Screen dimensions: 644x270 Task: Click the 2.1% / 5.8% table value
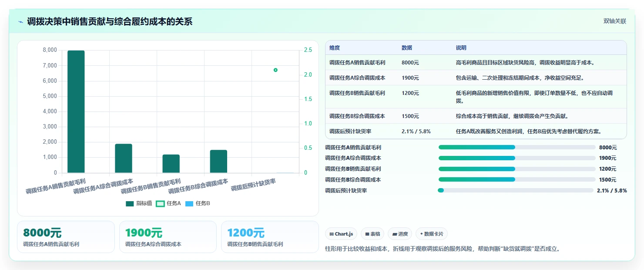(x=416, y=132)
